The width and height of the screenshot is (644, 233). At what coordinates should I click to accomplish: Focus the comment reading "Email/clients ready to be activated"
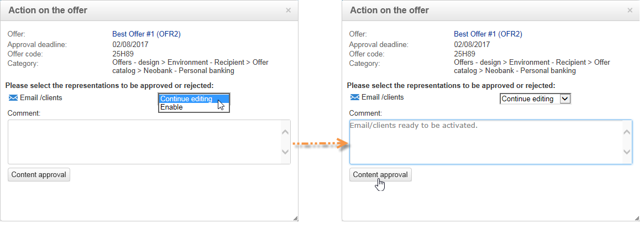point(485,142)
